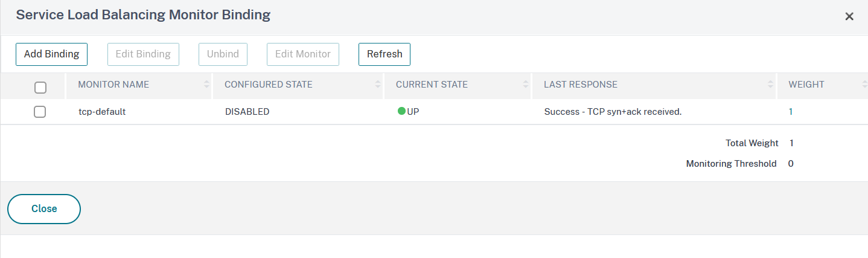This screenshot has height=258, width=868.
Task: Close the dialog using the X icon
Action: coord(849,16)
